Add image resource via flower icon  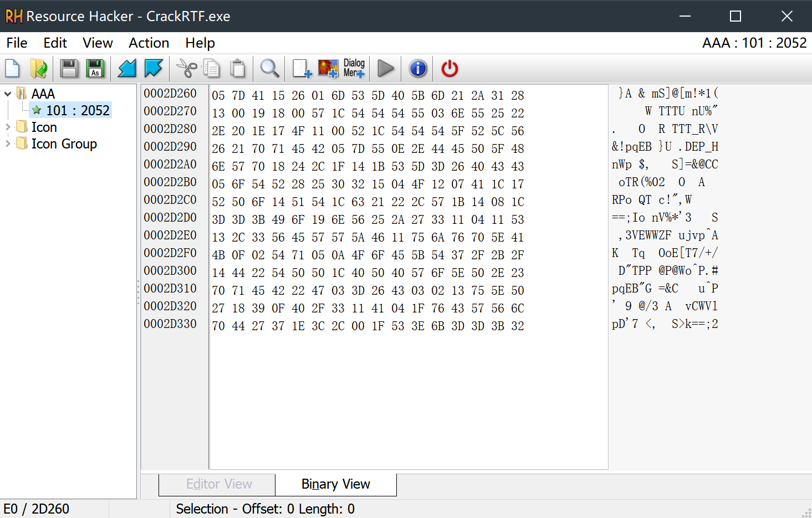pyautogui.click(x=328, y=69)
